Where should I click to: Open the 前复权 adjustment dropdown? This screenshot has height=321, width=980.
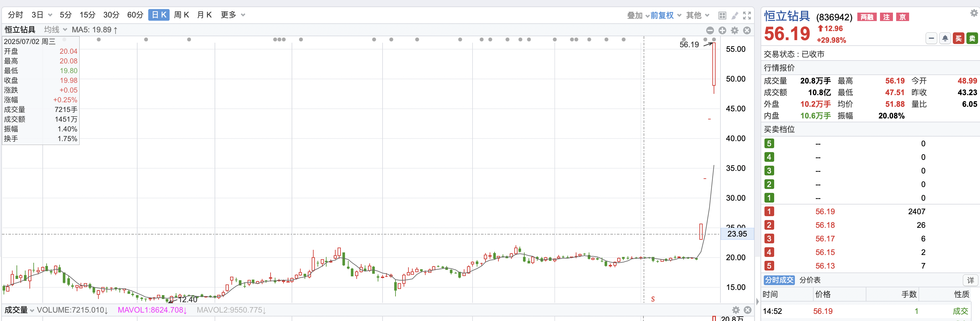tap(679, 15)
